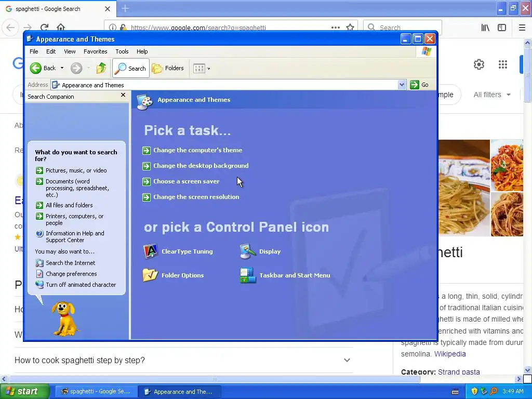Open a new Firefox tab
Viewport: 532px width, 399px height.
(x=125, y=8)
